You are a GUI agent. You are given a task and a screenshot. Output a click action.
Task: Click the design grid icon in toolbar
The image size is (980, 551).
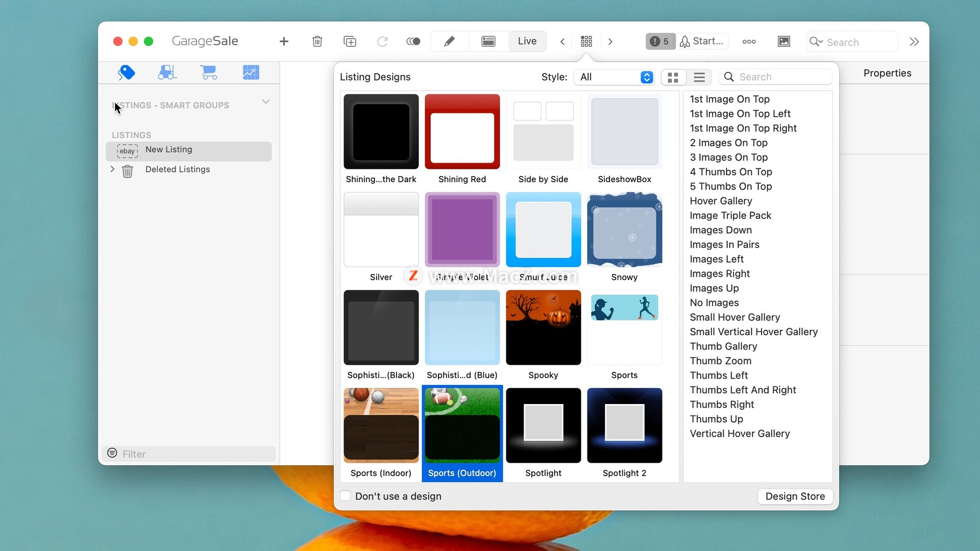coord(586,41)
